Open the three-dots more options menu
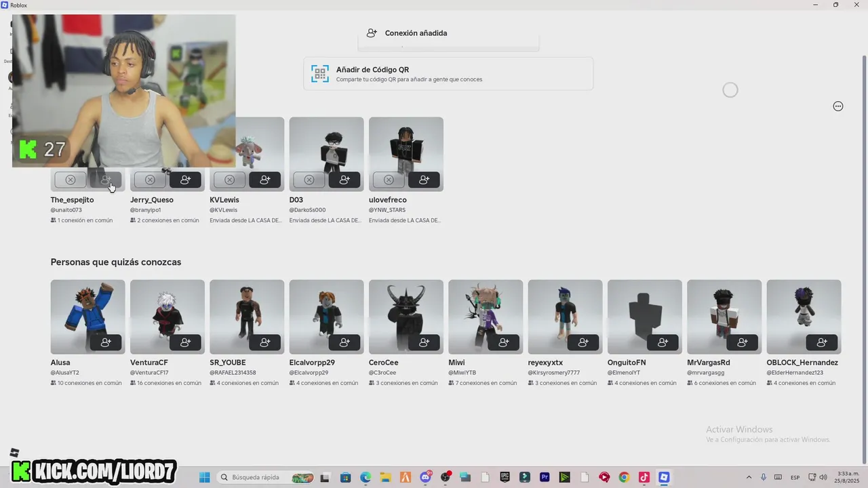This screenshot has width=868, height=488. [838, 106]
